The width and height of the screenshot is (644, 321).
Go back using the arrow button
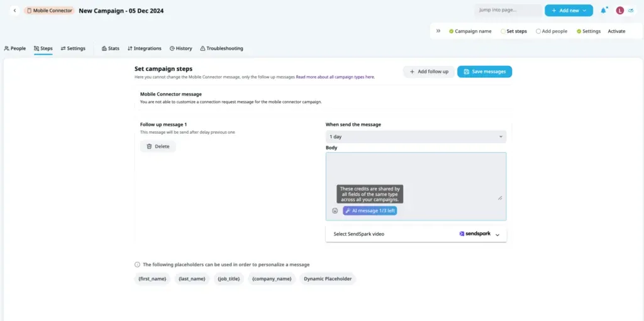click(15, 11)
